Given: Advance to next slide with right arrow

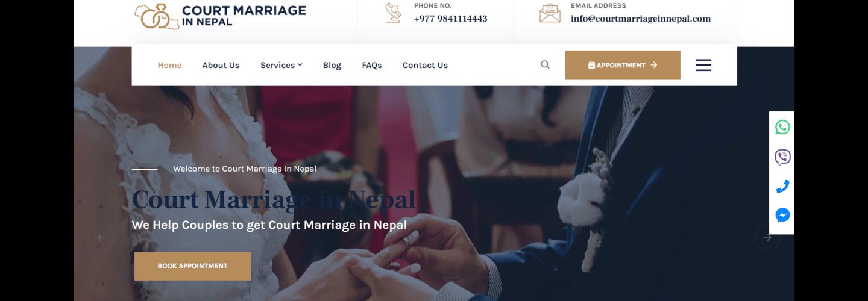Looking at the screenshot, I should click(x=767, y=237).
